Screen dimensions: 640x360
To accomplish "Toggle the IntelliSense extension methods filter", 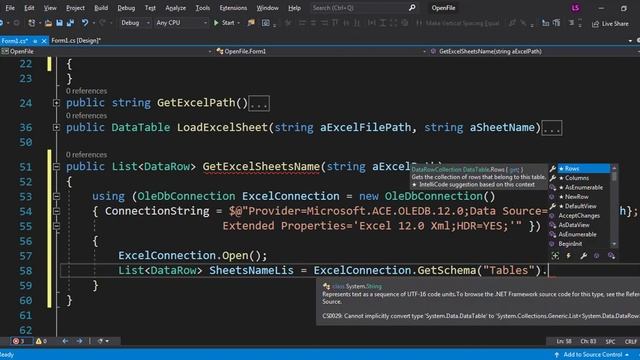I will coord(611,256).
